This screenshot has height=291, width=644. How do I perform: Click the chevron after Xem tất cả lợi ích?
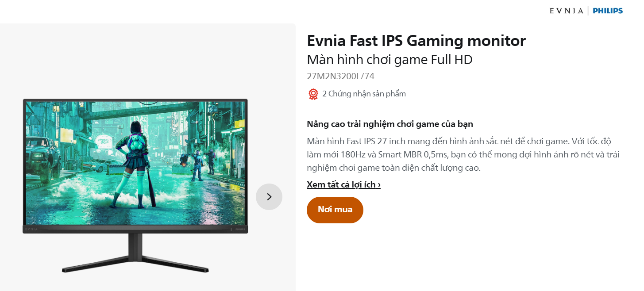coord(379,185)
